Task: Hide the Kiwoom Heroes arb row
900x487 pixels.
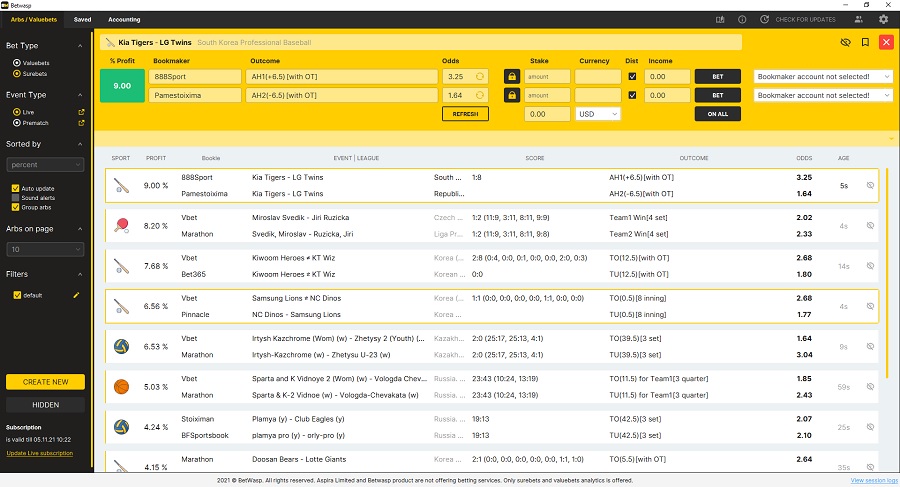Action: coord(870,266)
